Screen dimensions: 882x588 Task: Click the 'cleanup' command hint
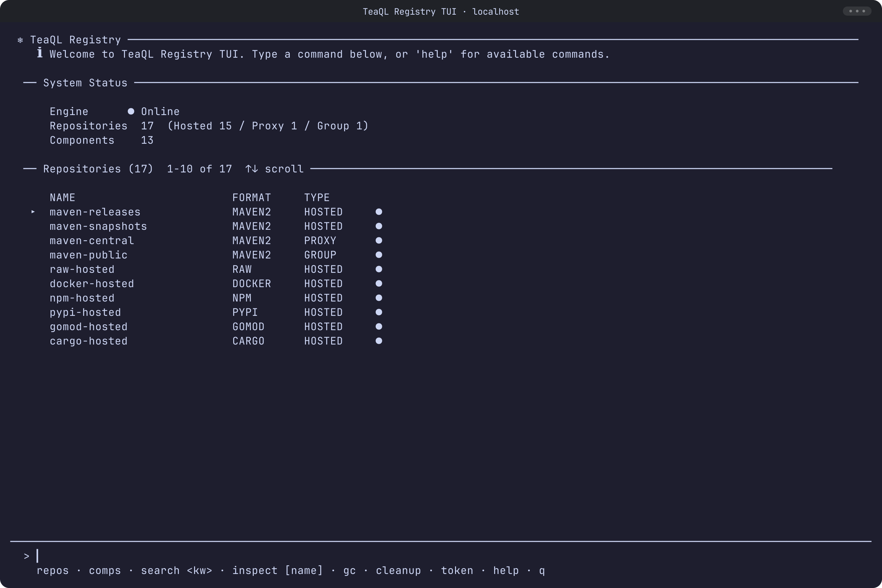tap(398, 571)
